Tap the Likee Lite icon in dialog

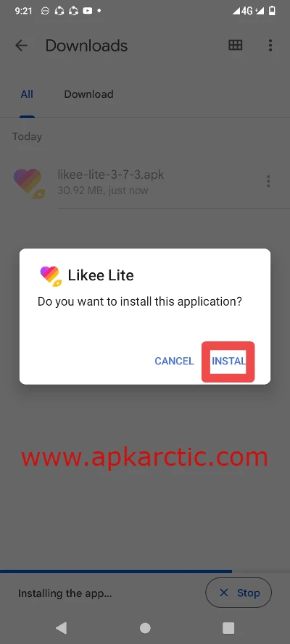click(x=51, y=275)
